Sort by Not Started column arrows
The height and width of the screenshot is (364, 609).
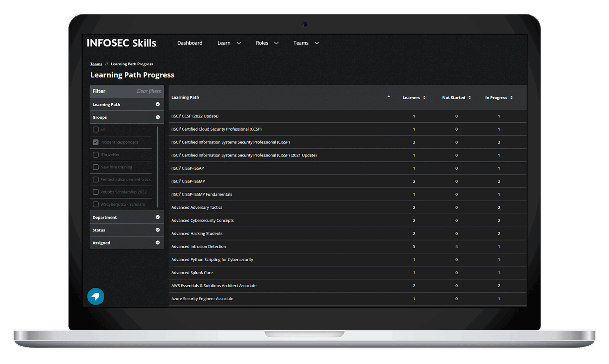coord(469,98)
